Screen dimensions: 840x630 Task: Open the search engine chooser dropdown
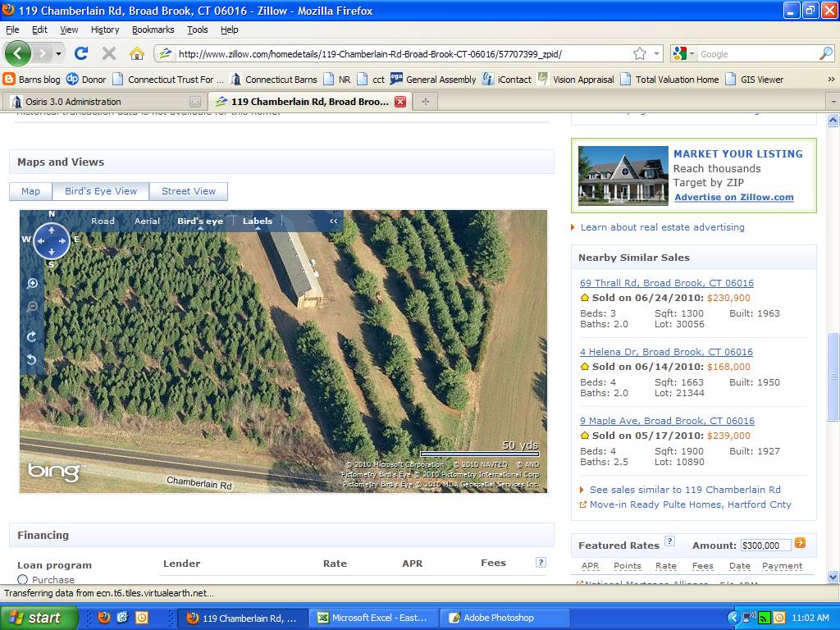point(691,53)
